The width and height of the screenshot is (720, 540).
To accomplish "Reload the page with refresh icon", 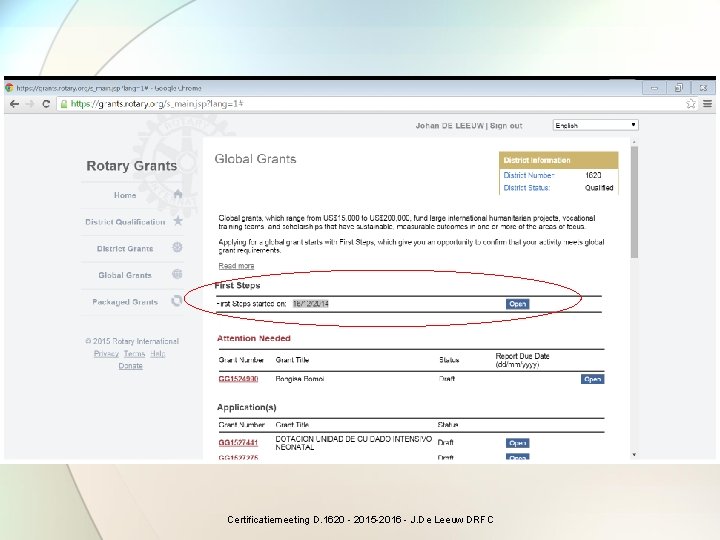I will (x=46, y=104).
